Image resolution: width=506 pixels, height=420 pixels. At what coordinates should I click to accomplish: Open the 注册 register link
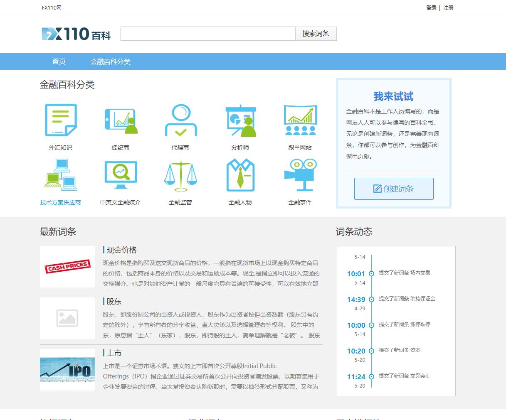(448, 7)
